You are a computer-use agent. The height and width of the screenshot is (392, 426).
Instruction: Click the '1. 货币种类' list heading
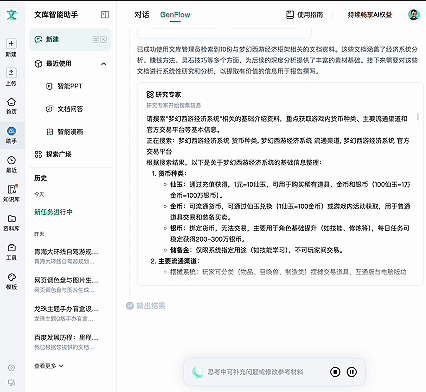pos(169,173)
